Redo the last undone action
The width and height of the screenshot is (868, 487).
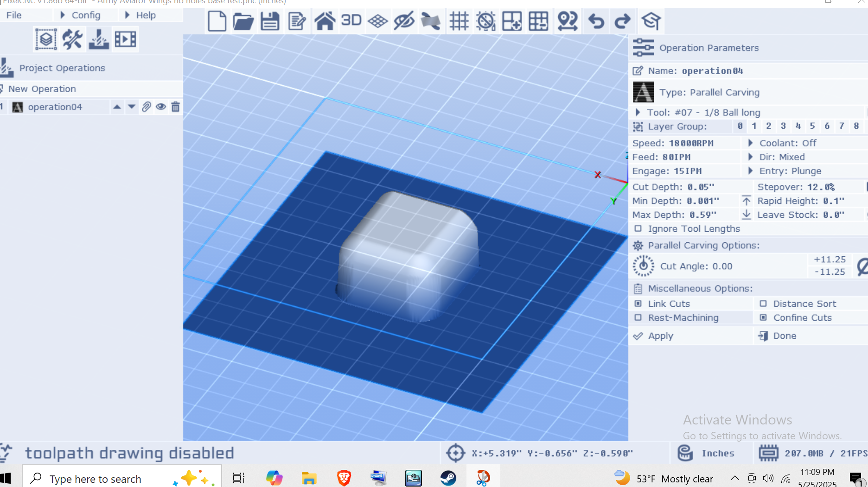pyautogui.click(x=622, y=21)
